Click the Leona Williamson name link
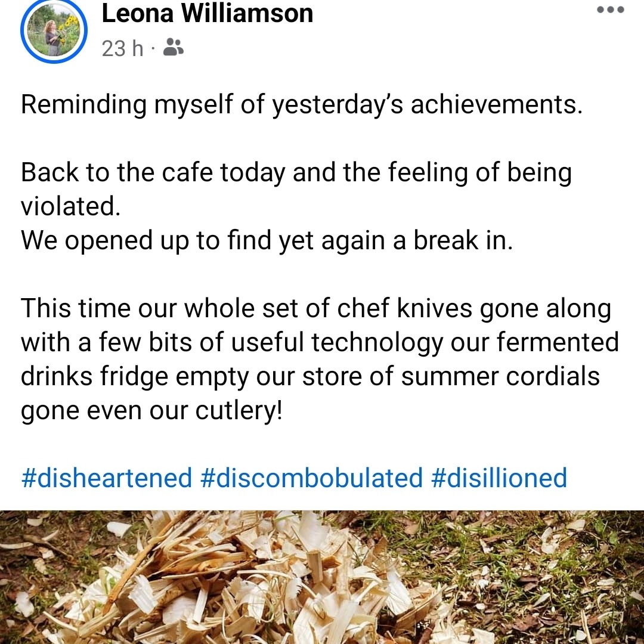 [x=208, y=13]
